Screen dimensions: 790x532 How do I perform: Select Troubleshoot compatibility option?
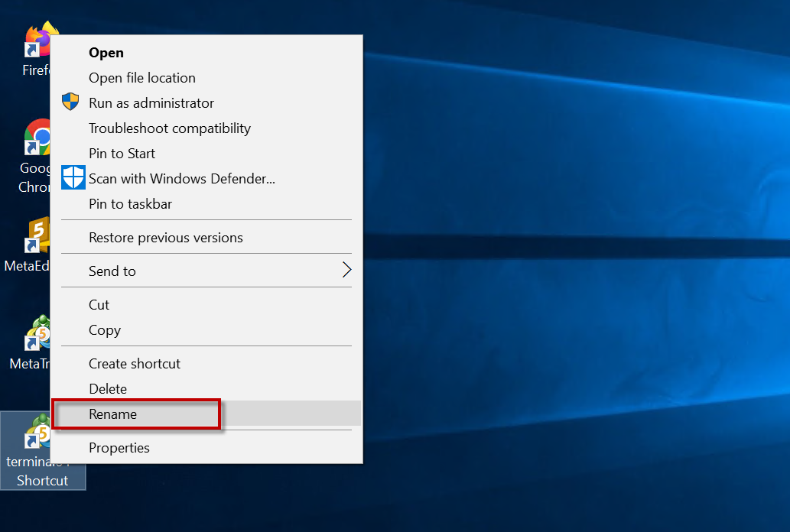pos(170,128)
